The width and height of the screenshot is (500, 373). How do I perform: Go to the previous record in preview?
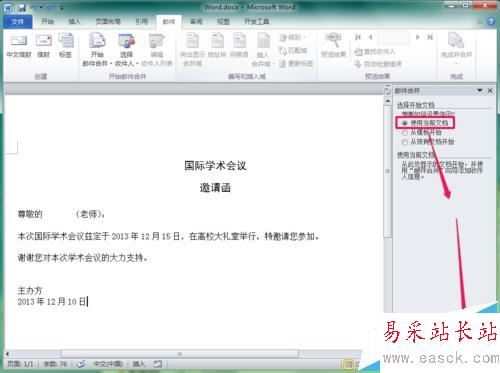370,37
